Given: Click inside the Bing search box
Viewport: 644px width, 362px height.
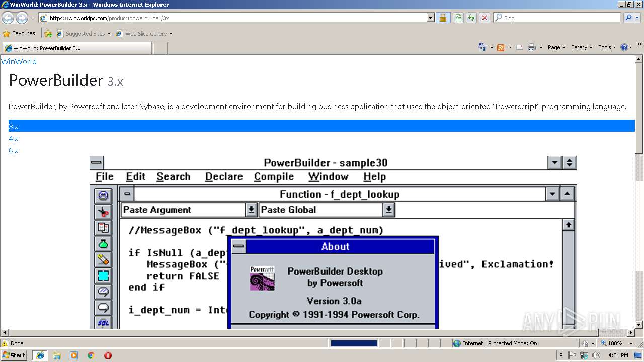Looking at the screenshot, I should pos(561,18).
